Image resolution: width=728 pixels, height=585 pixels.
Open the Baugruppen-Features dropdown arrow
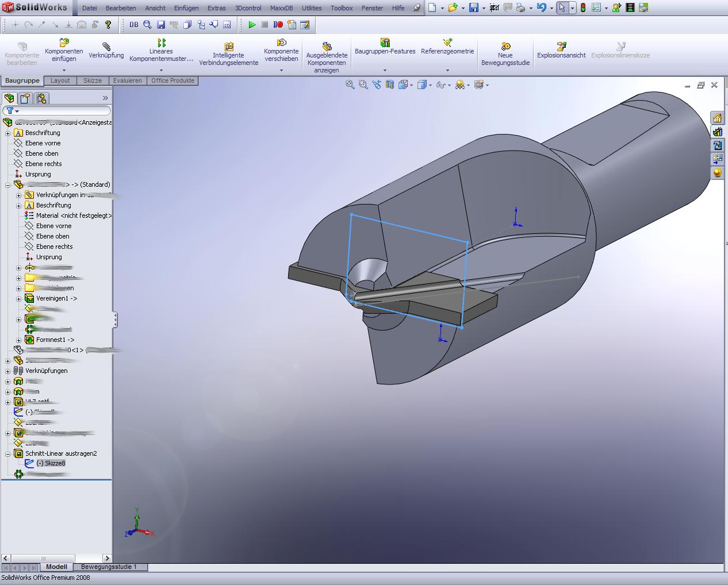(385, 70)
